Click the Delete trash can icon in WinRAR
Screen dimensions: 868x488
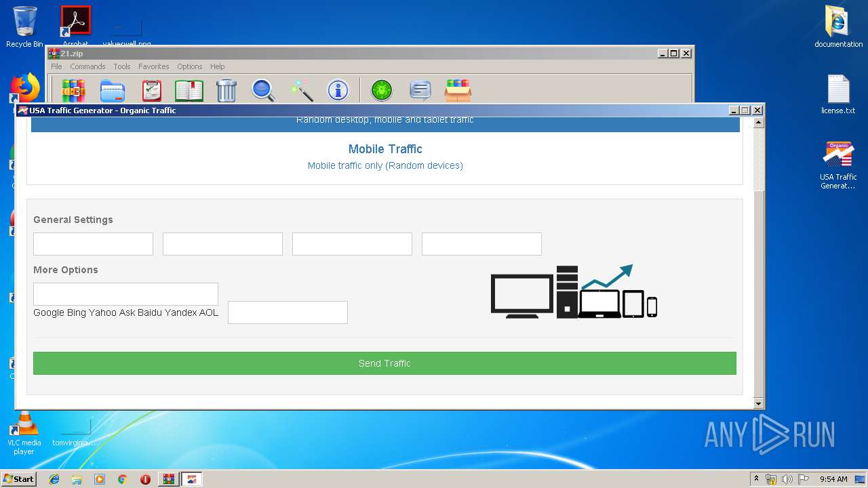point(226,89)
